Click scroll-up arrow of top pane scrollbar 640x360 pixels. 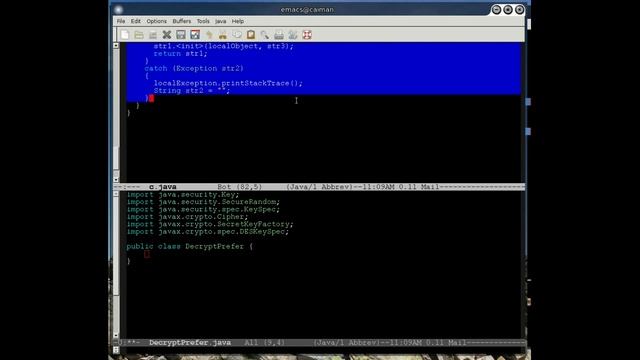pos(116,46)
